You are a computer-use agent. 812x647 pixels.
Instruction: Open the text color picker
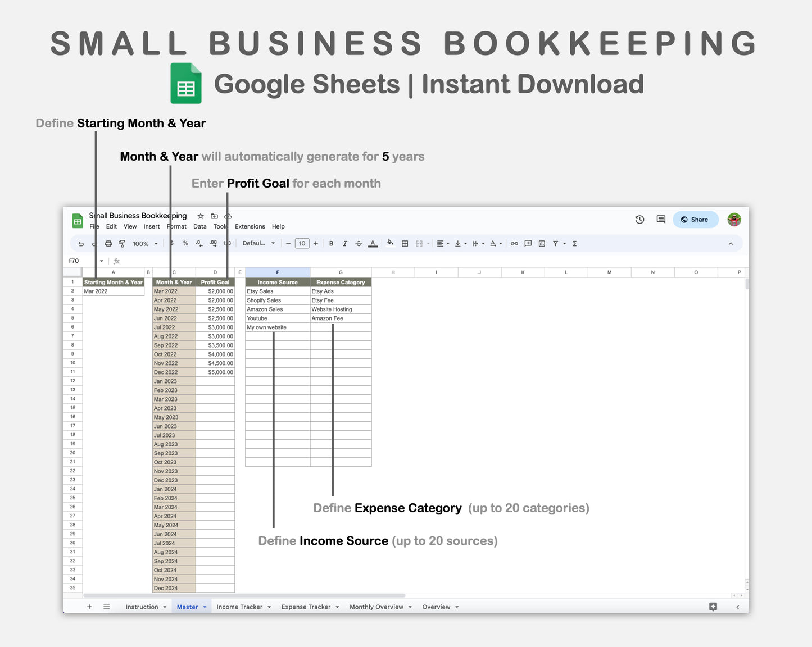point(373,243)
